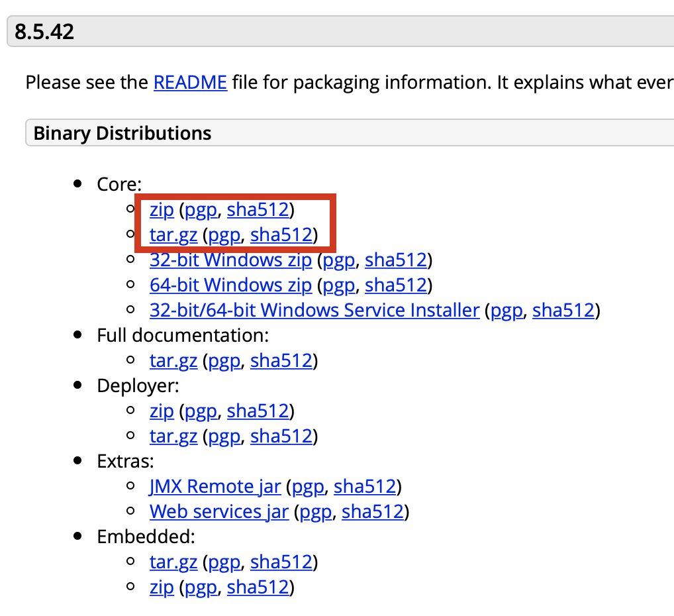The height and width of the screenshot is (616, 674).
Task: Download the JMX Remote jar
Action: tap(215, 487)
